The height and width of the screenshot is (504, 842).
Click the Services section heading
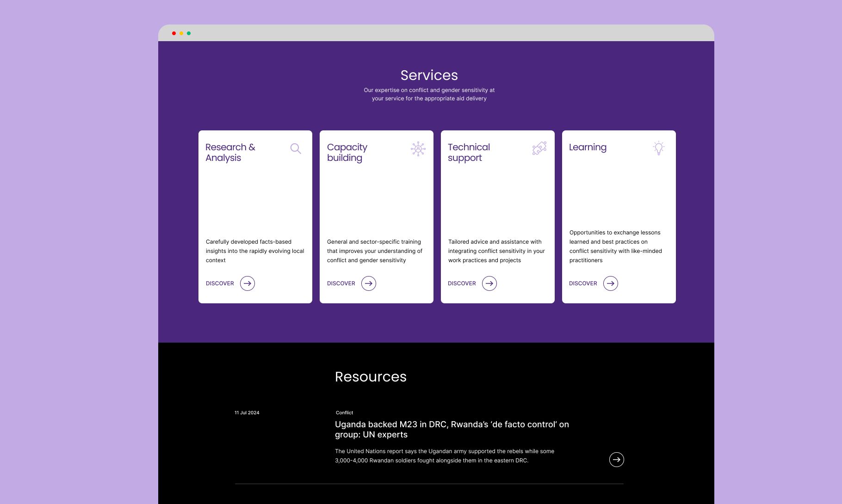(429, 75)
